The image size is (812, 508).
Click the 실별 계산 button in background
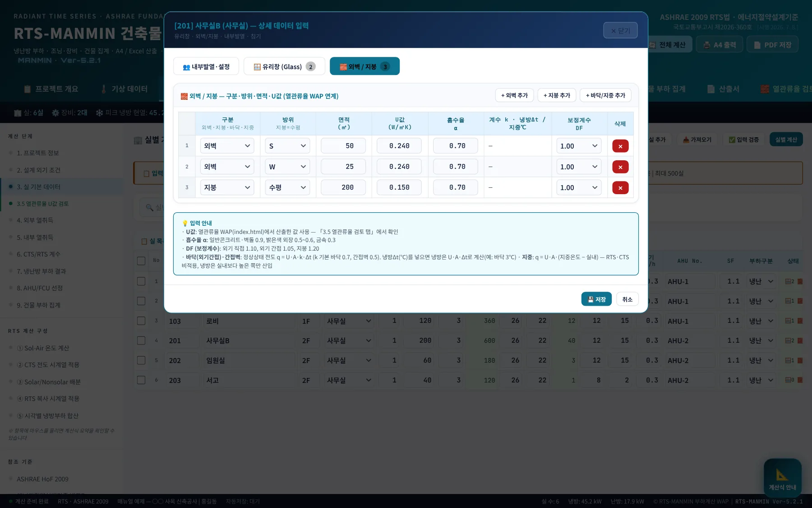pos(786,140)
